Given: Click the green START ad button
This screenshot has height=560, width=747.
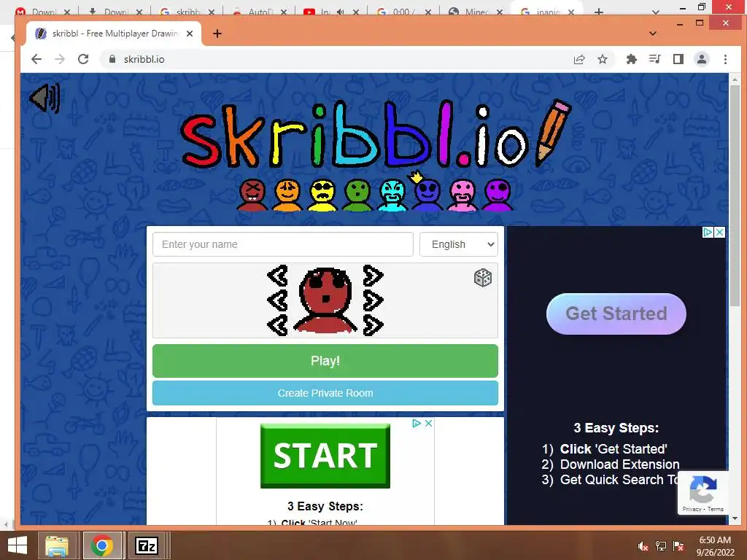Looking at the screenshot, I should 325,456.
